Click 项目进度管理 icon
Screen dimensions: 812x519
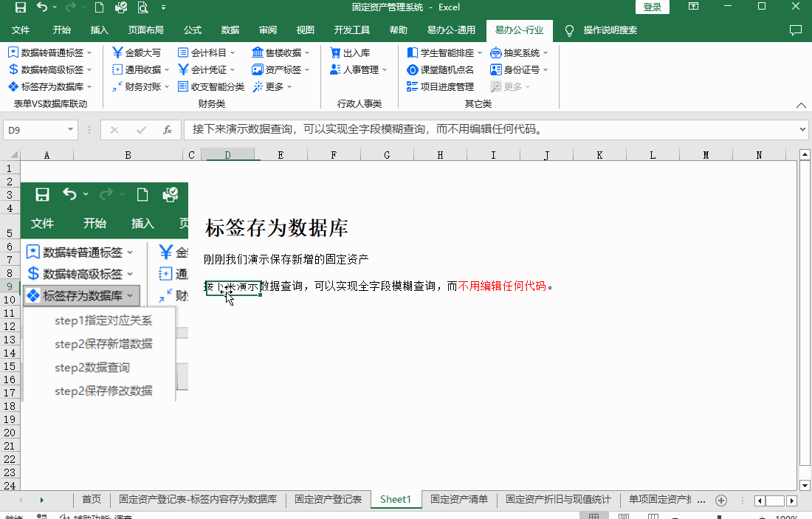412,86
